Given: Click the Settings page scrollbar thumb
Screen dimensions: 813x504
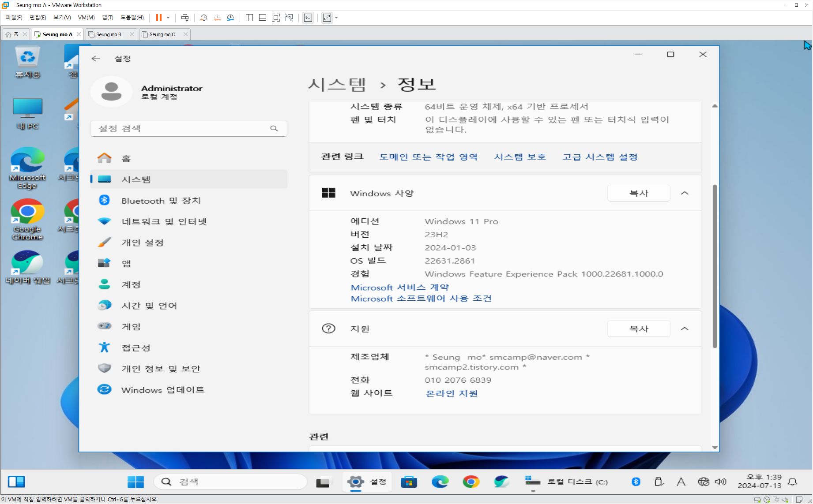Looking at the screenshot, I should [x=715, y=266].
